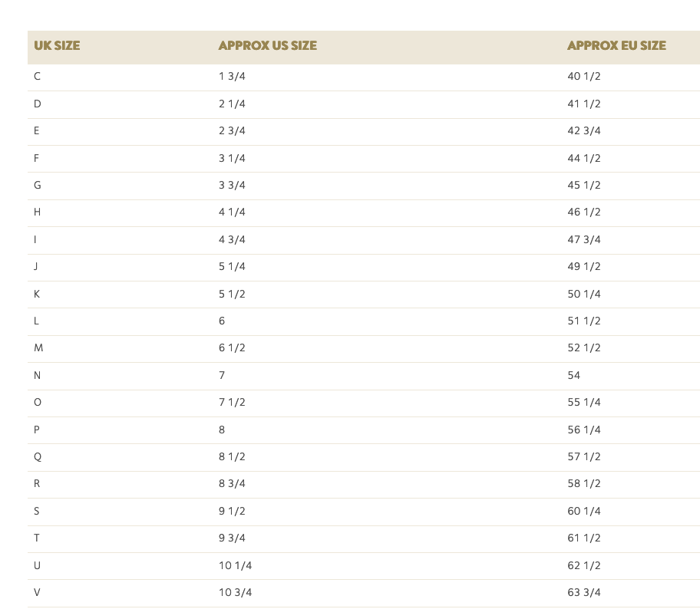Select US size 10 1/4 value

coord(235,566)
